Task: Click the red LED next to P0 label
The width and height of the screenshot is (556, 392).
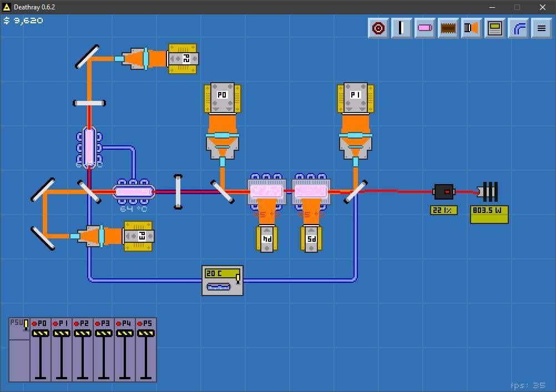Action: click(34, 324)
